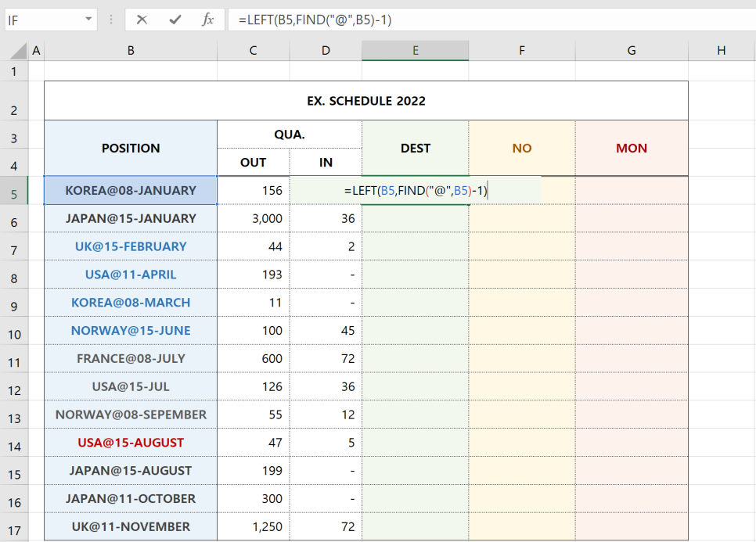This screenshot has width=756, height=542.
Task: Confirm formula with the checkmark icon
Action: 175,20
